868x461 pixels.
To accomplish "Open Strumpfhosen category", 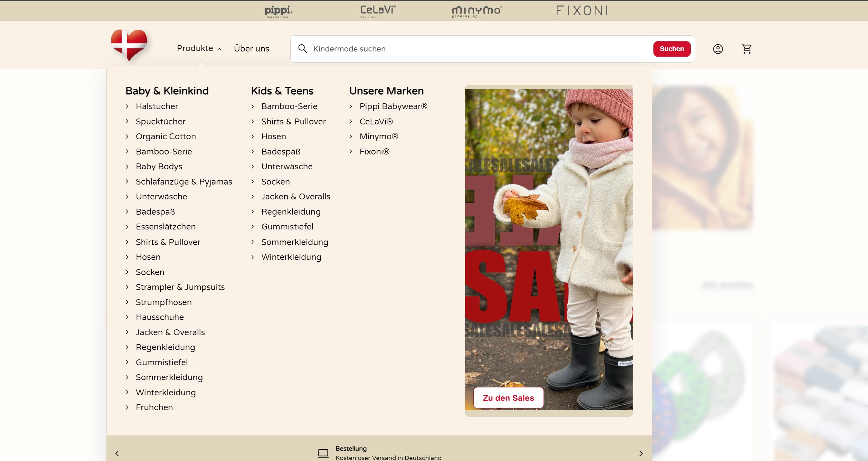I will (x=164, y=302).
